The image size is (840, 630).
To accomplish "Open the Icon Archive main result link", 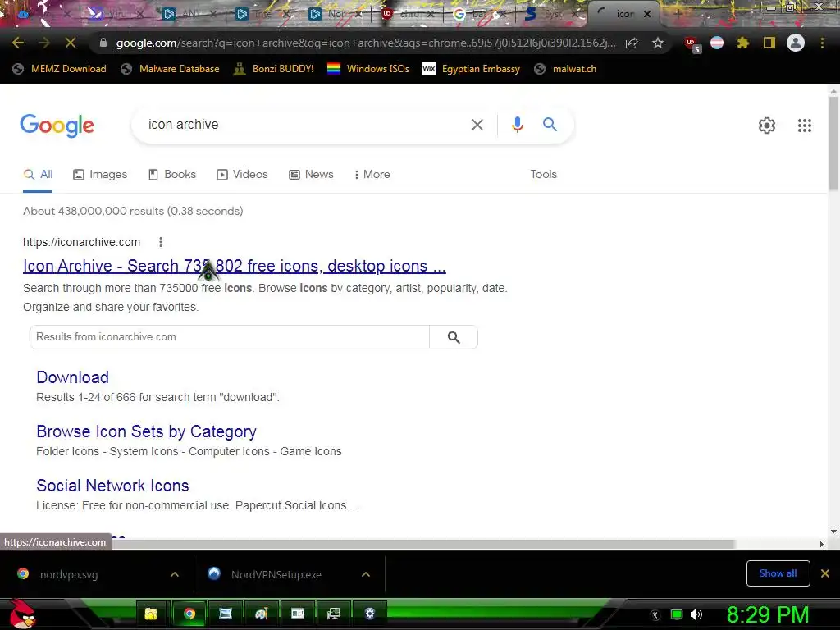I will [234, 266].
